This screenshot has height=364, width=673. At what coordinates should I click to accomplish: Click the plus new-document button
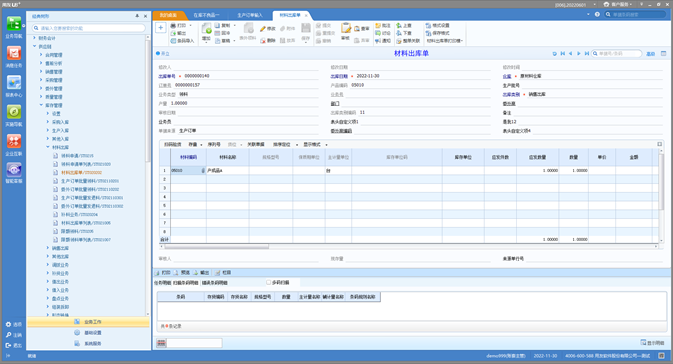161,28
